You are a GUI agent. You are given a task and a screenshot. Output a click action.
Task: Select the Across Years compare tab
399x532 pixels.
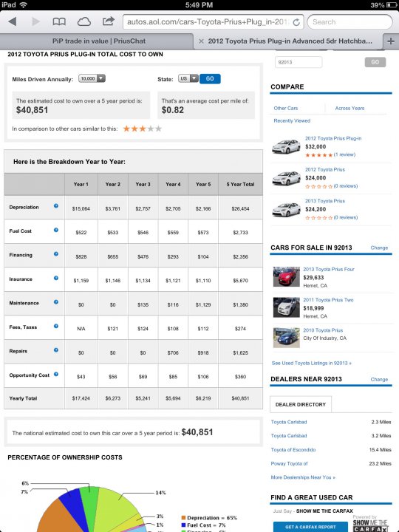coord(349,108)
